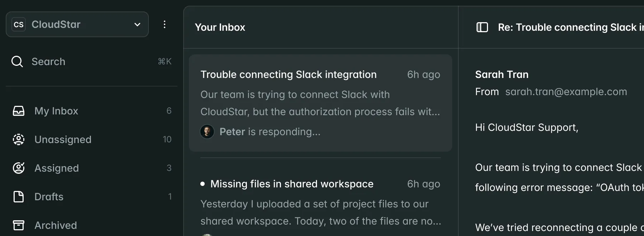Screen dimensions: 644x236
Task: Click Peter's avatar thumbnail
Action: coord(207,132)
